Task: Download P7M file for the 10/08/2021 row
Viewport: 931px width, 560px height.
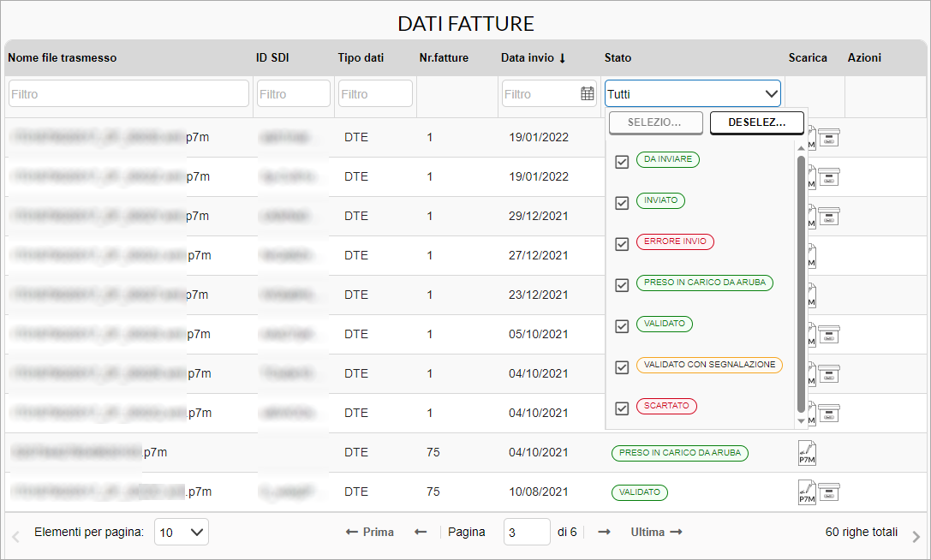Action: (807, 492)
